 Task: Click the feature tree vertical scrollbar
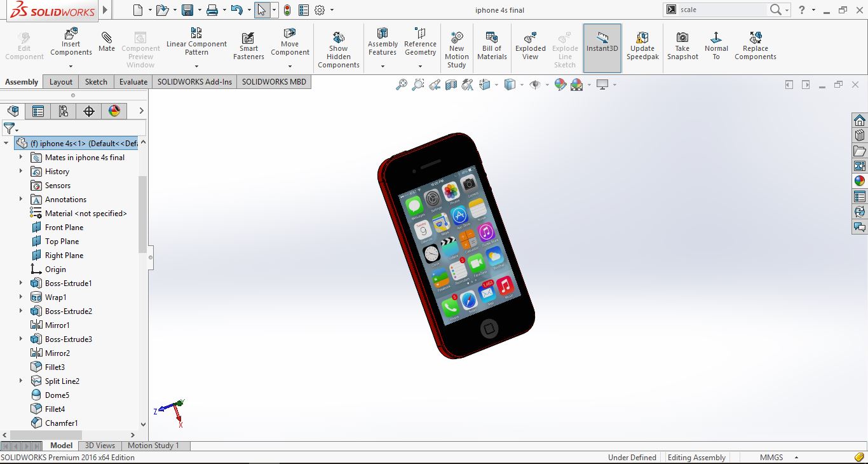pos(143,214)
